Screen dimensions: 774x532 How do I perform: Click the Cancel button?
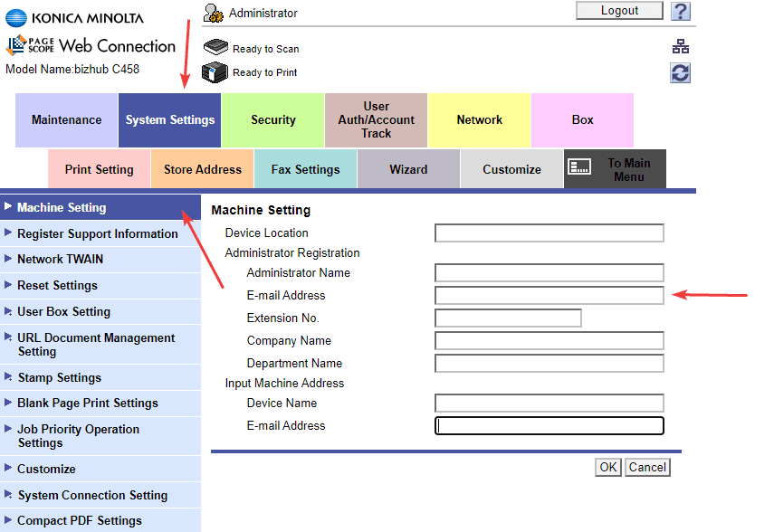(x=647, y=468)
